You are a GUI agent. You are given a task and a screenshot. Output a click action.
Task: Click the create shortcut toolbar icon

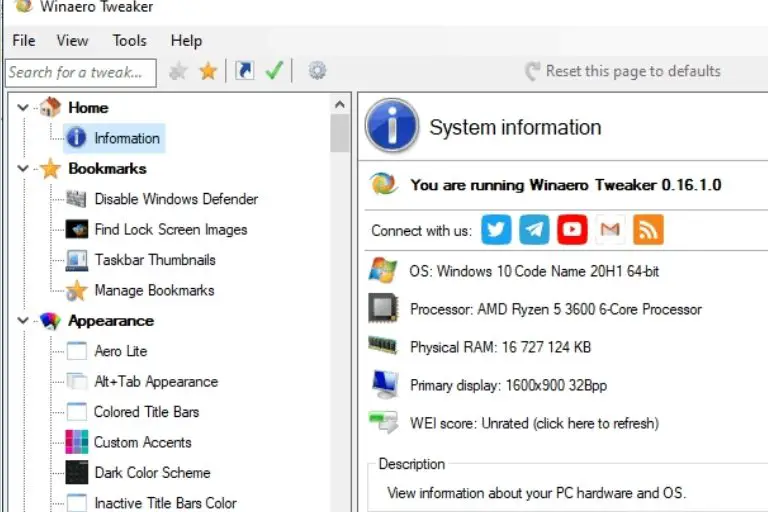245,71
